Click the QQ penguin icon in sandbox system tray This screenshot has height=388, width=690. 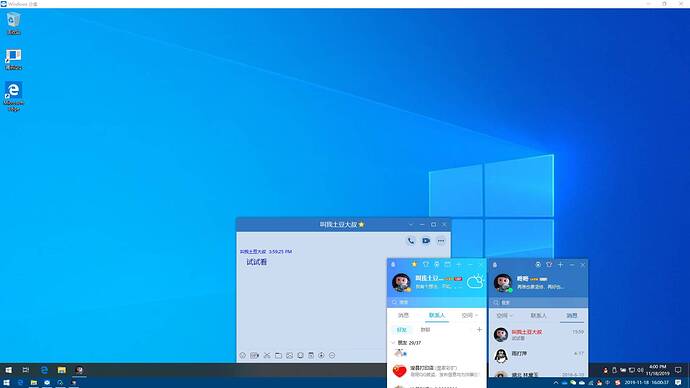(x=606, y=370)
